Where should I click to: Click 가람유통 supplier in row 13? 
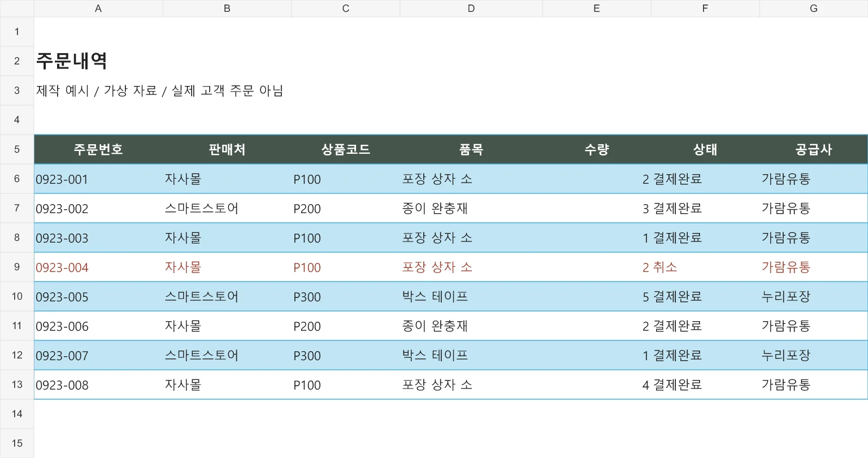tap(814, 384)
